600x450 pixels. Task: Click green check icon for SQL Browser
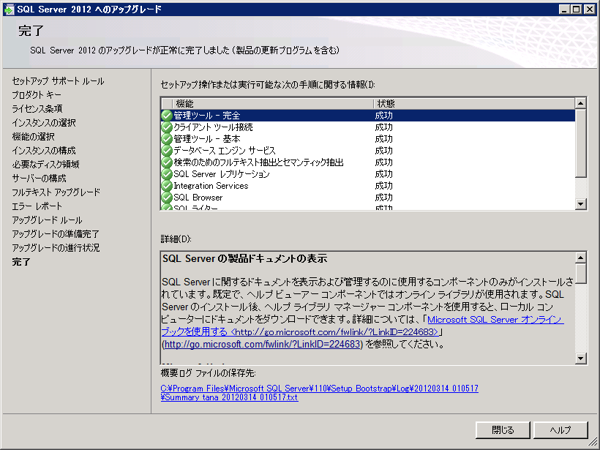pos(166,198)
